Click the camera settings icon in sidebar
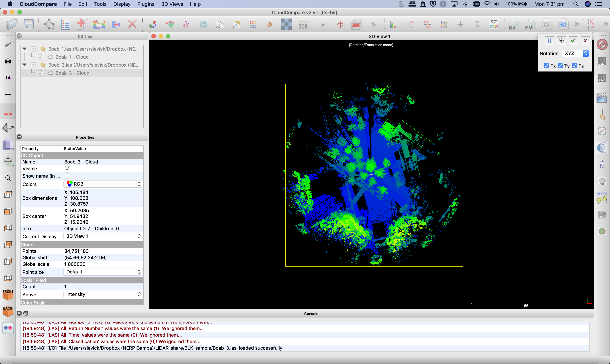Image resolution: width=610 pixels, height=364 pixels. [x=8, y=61]
